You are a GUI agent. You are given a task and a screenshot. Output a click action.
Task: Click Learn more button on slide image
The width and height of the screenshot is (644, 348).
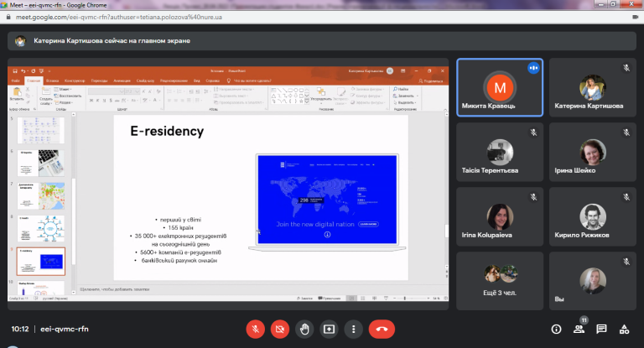point(368,225)
